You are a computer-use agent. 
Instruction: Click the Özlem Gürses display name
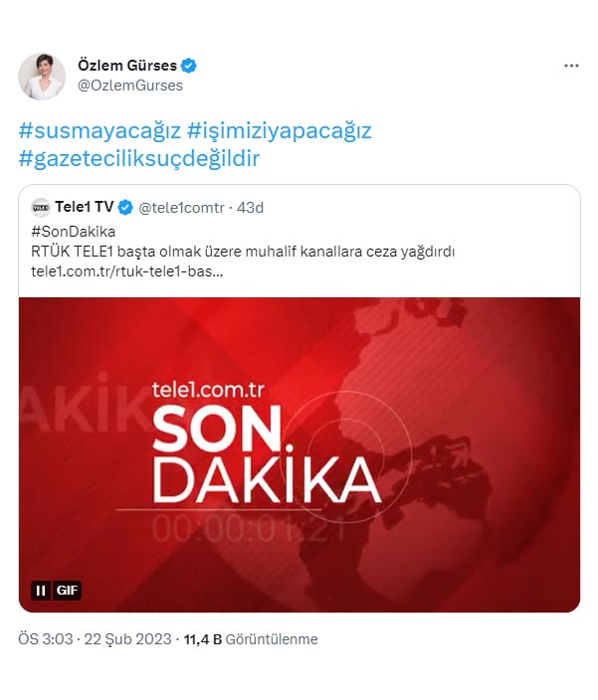tap(127, 66)
